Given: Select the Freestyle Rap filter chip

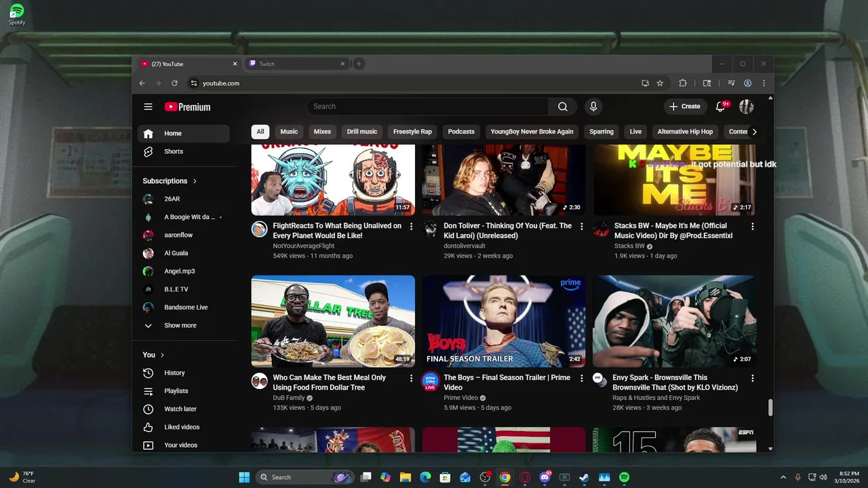Looking at the screenshot, I should pyautogui.click(x=412, y=131).
